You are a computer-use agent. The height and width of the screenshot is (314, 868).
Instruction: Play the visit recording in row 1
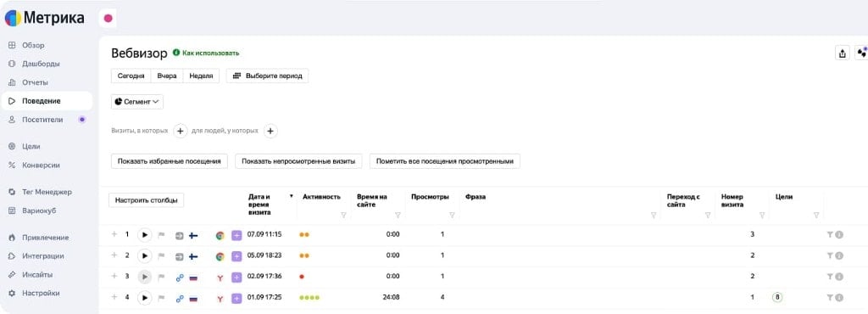click(144, 235)
